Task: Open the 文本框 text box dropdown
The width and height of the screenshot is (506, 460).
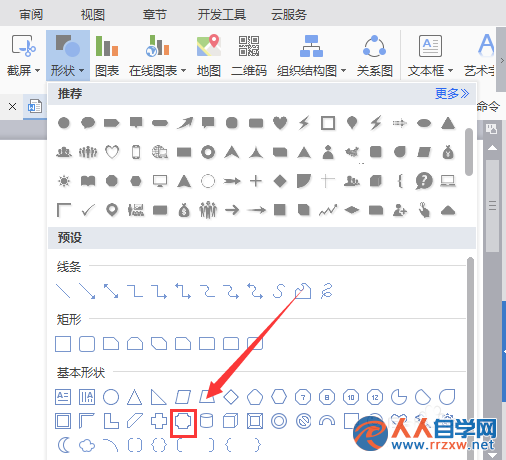Action: [450, 71]
